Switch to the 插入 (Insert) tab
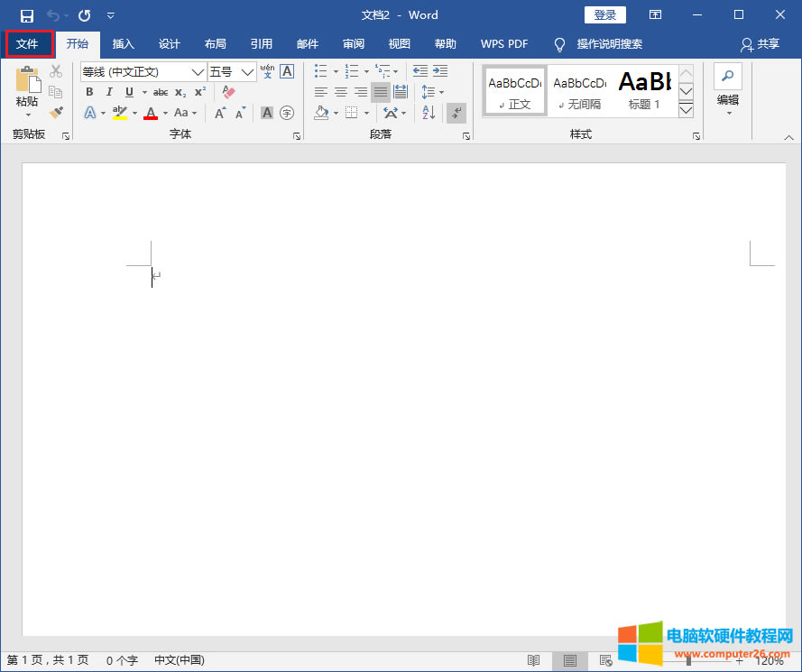The height and width of the screenshot is (672, 802). [x=123, y=43]
